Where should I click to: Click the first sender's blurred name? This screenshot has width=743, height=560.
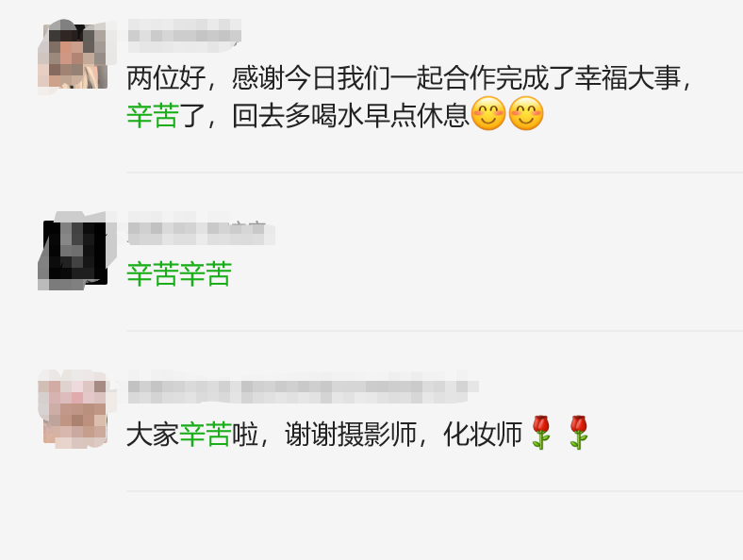pos(184,35)
